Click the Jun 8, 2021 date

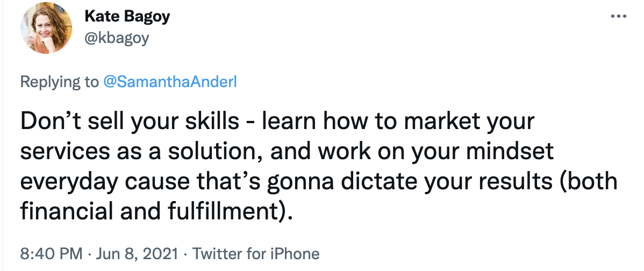tap(137, 253)
